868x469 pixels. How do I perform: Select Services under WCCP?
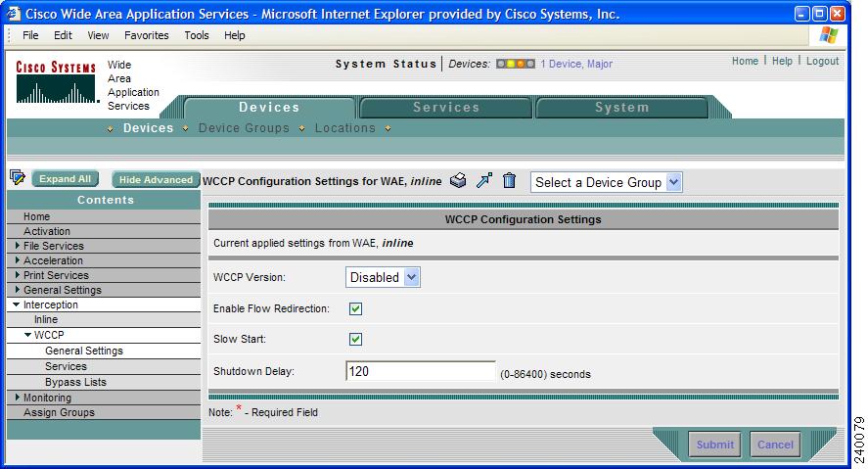66,366
